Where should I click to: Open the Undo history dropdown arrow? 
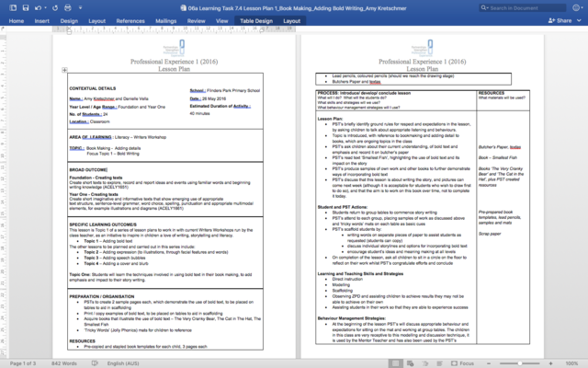coord(45,7)
